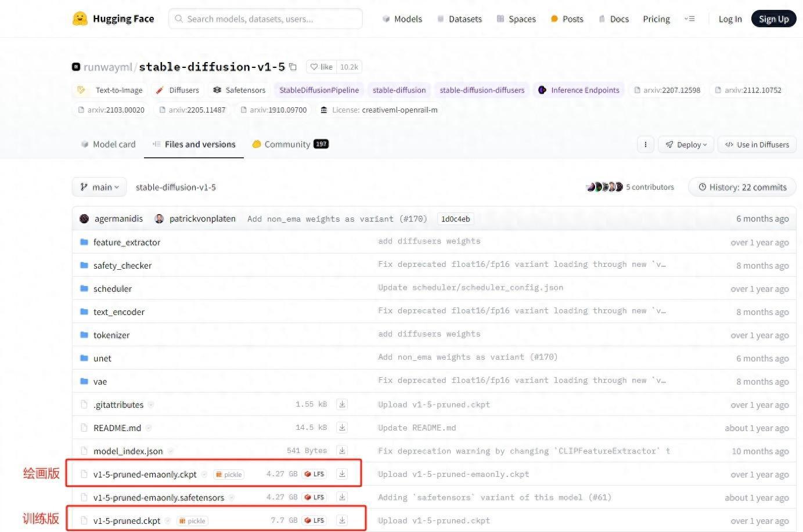Screen dimensions: 803x532
Task: Open arxiv:2207.12598 tag
Action: tap(667, 90)
